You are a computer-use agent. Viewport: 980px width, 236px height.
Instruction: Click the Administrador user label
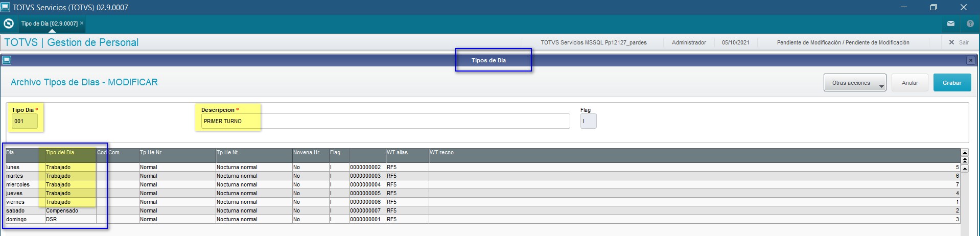click(689, 42)
